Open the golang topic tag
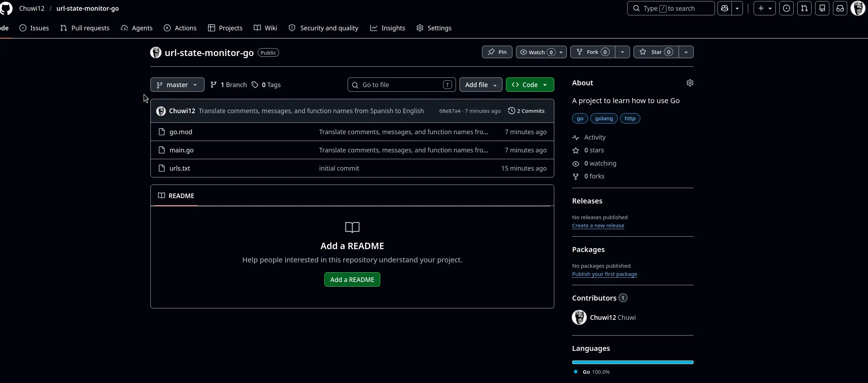The width and height of the screenshot is (868, 383). coord(604,118)
